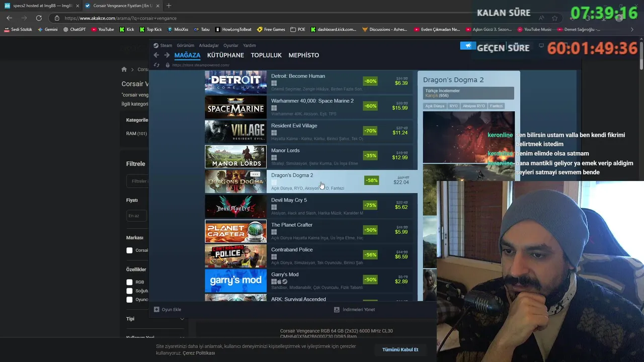Show more bookmarks with the chevron
This screenshot has height=362, width=644.
coord(632,30)
